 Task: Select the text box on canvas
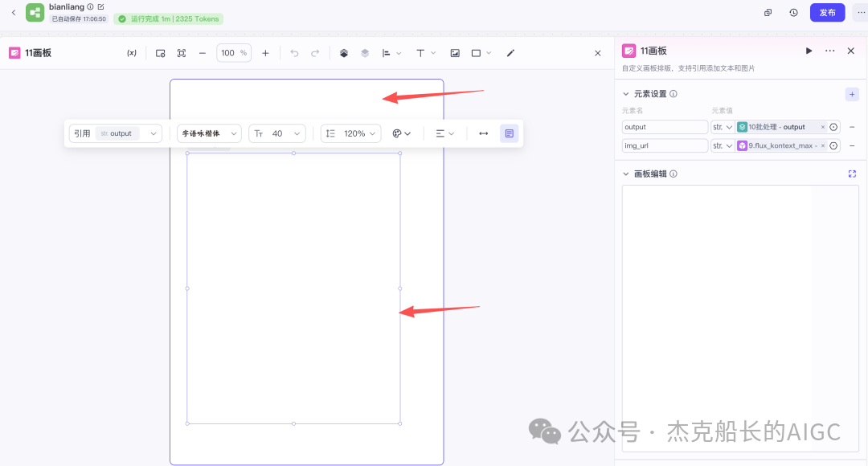coord(293,288)
